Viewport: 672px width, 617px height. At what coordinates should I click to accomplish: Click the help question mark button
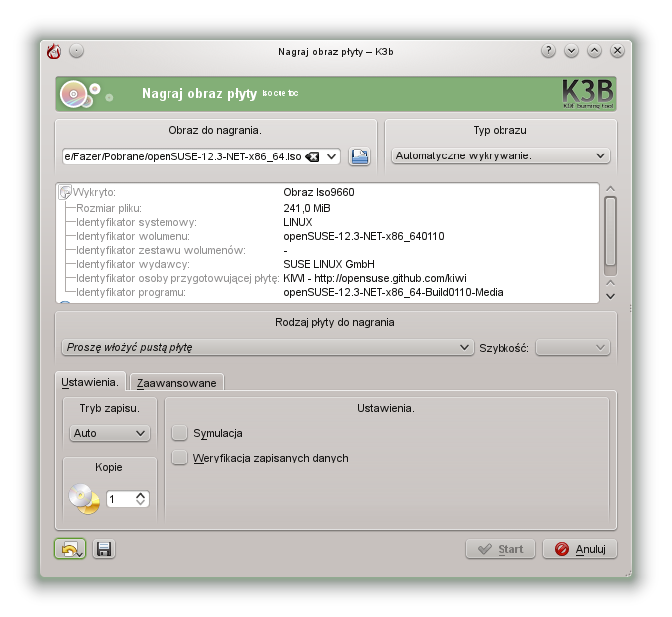tap(548, 51)
